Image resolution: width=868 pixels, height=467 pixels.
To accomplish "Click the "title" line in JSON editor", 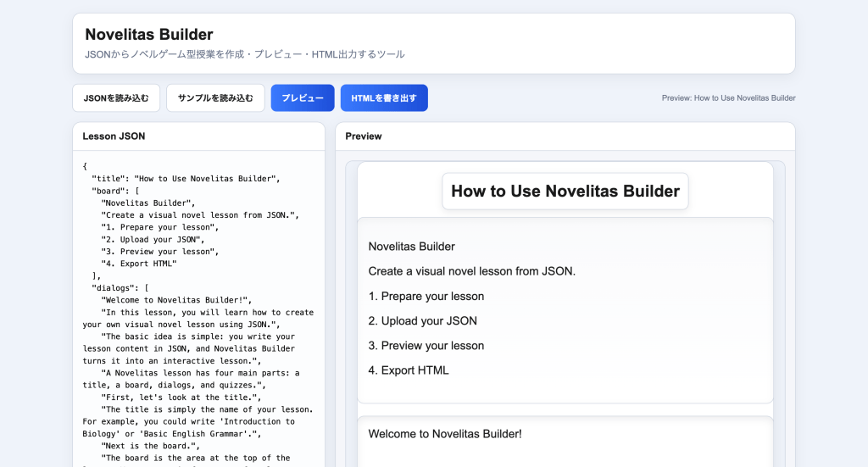I will (186, 179).
